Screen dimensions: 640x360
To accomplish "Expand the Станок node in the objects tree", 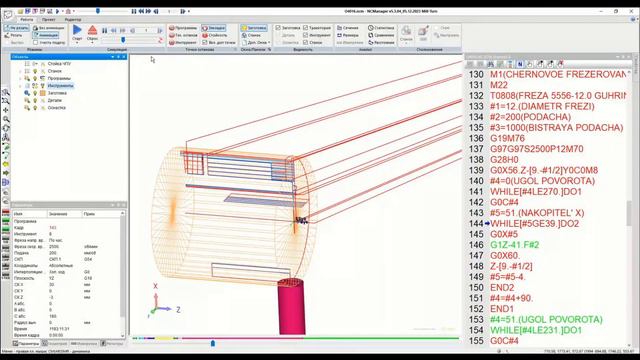I will (x=20, y=71).
